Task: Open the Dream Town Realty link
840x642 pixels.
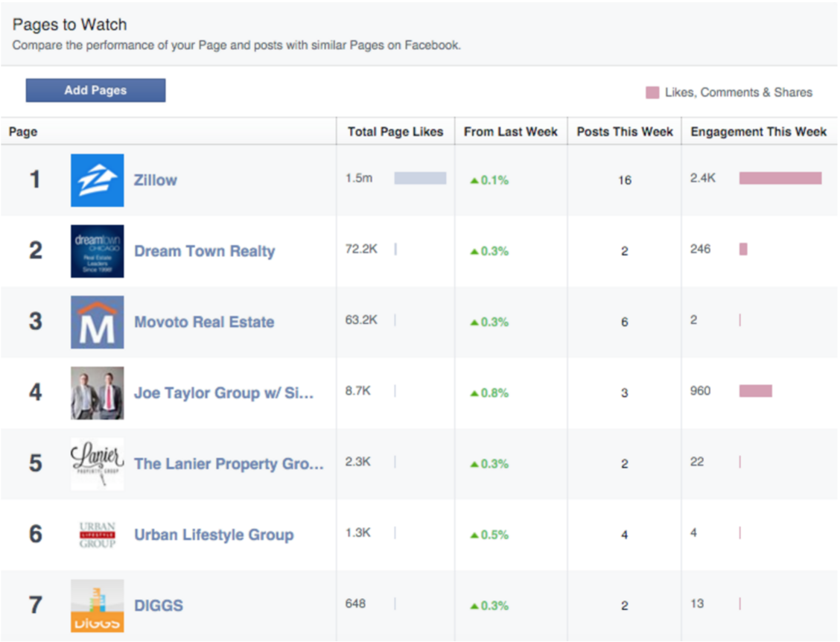Action: tap(204, 251)
